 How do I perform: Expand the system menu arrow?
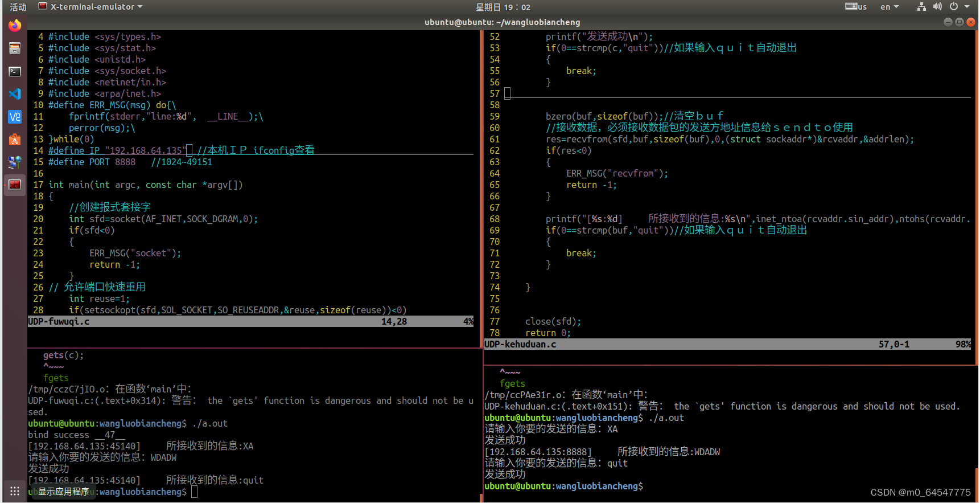[x=967, y=7]
